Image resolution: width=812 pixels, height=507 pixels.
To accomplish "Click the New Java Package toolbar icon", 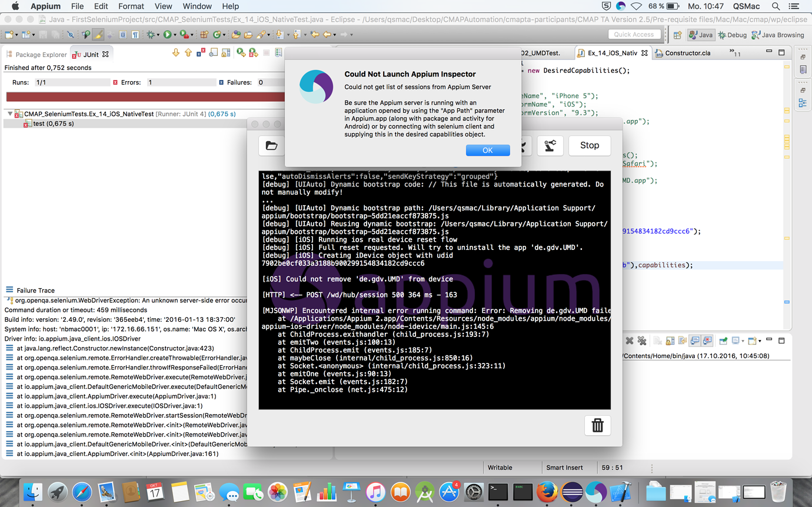I will point(204,35).
